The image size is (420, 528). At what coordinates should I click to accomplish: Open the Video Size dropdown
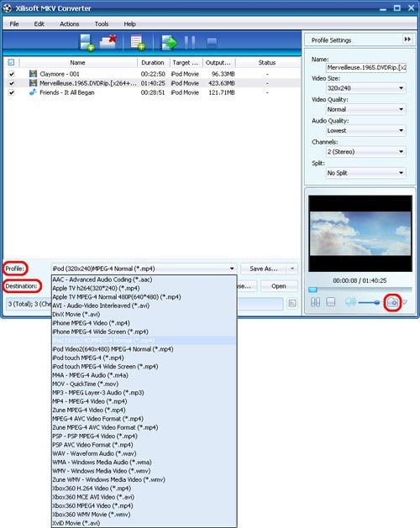pos(365,88)
